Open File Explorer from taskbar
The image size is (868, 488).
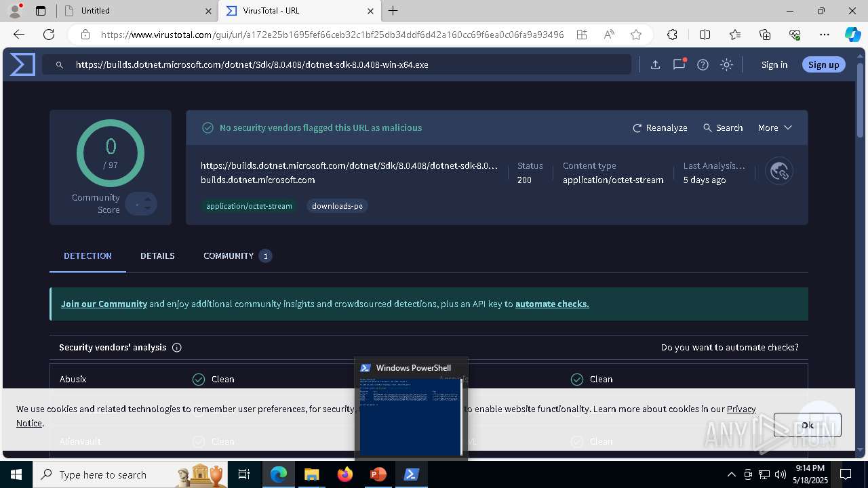click(x=311, y=474)
